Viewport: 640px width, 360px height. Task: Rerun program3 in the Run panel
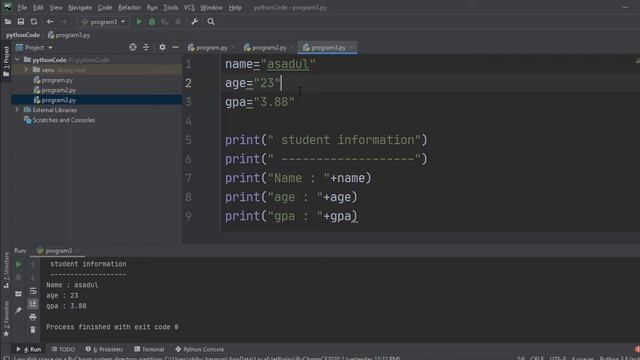tap(18, 264)
